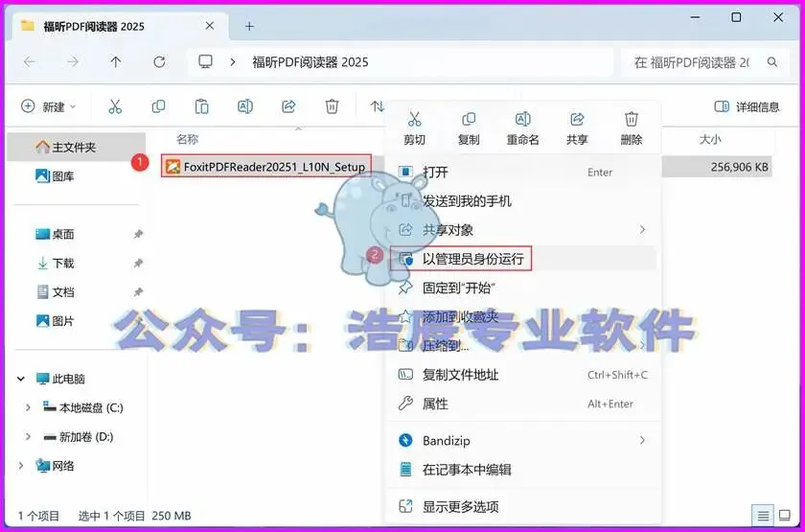
Task: Click the 福昕PDF阅读器 2025 breadcrumb in address bar
Action: click(x=310, y=62)
